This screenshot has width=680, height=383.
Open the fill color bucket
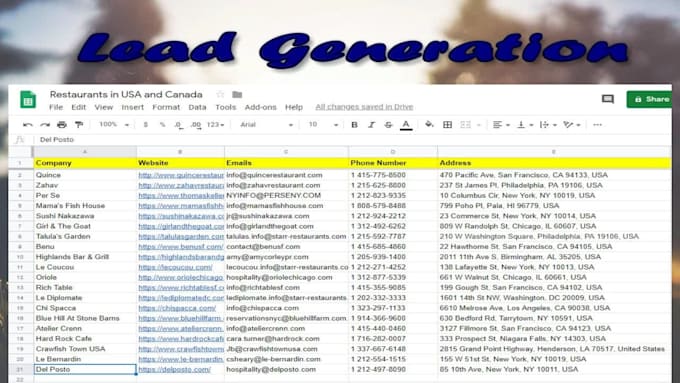[429, 124]
